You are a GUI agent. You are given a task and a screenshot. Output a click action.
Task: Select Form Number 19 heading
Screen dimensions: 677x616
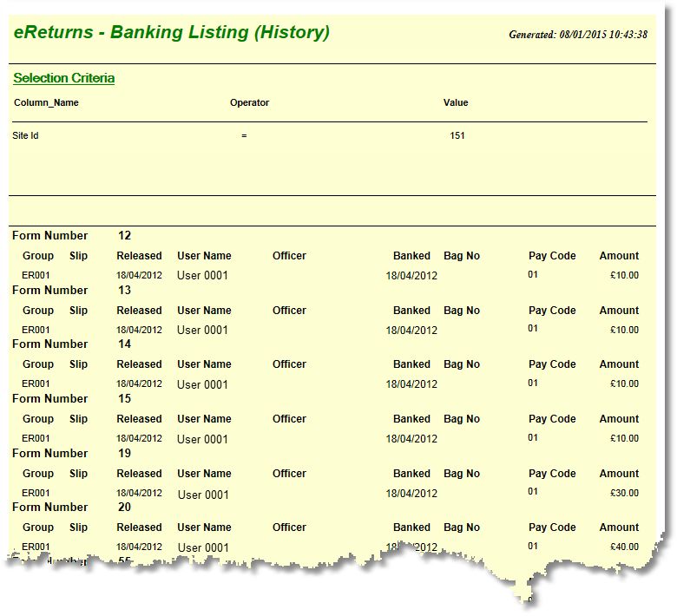click(x=72, y=453)
